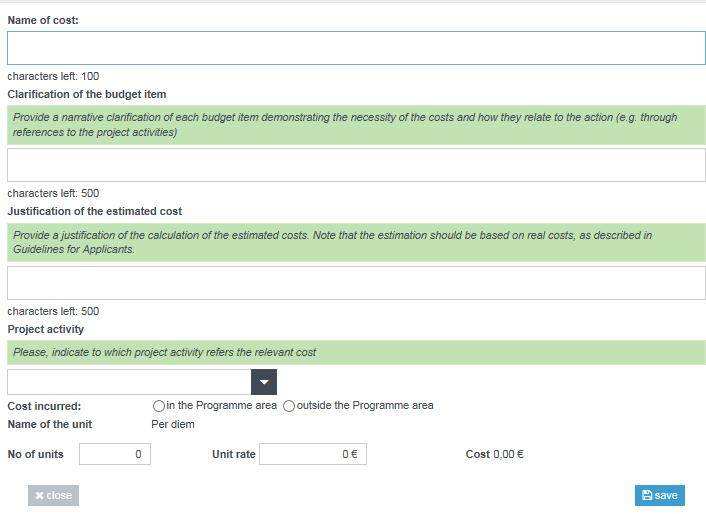Close the cost entry dialog
Image resolution: width=706 pixels, height=514 pixels.
53,496
